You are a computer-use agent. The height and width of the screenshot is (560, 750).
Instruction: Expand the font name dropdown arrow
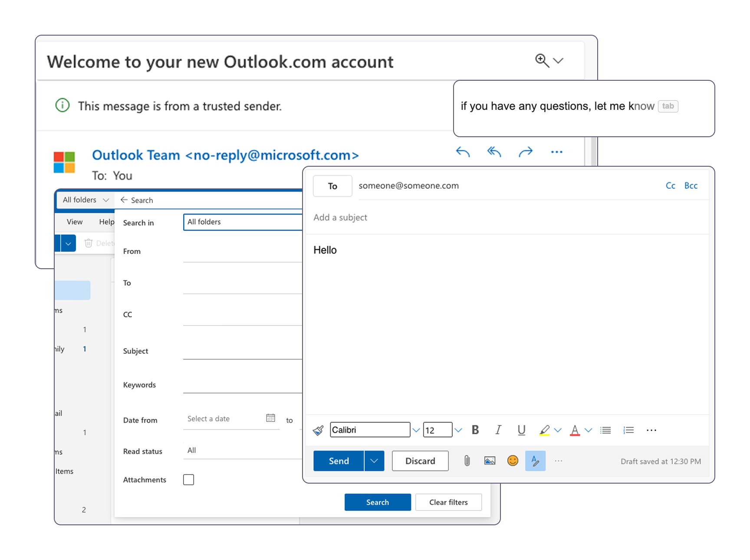[x=416, y=430]
